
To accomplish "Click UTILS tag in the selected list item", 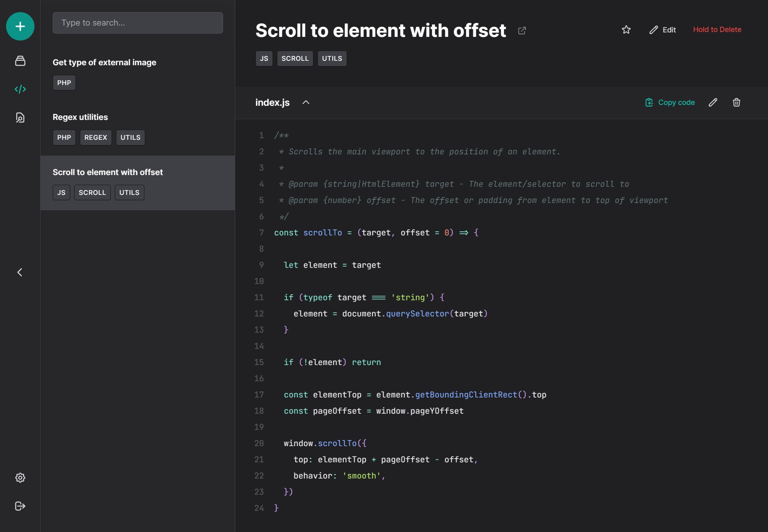I will (x=129, y=192).
